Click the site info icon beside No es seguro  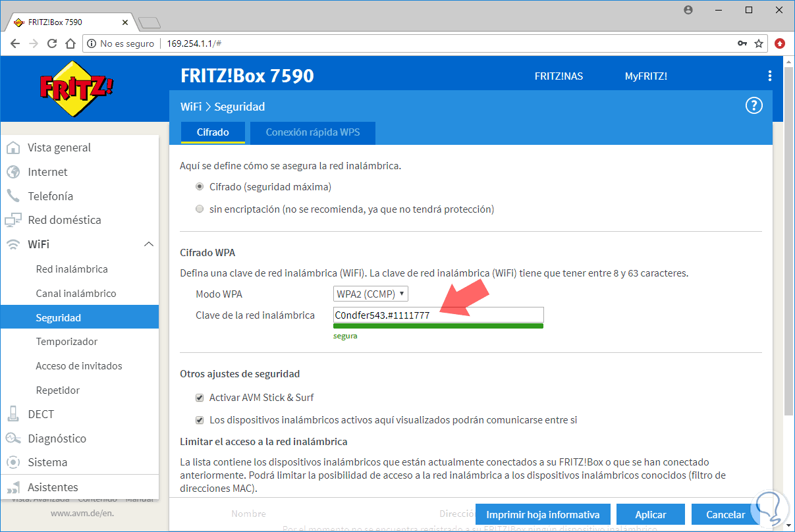92,43
